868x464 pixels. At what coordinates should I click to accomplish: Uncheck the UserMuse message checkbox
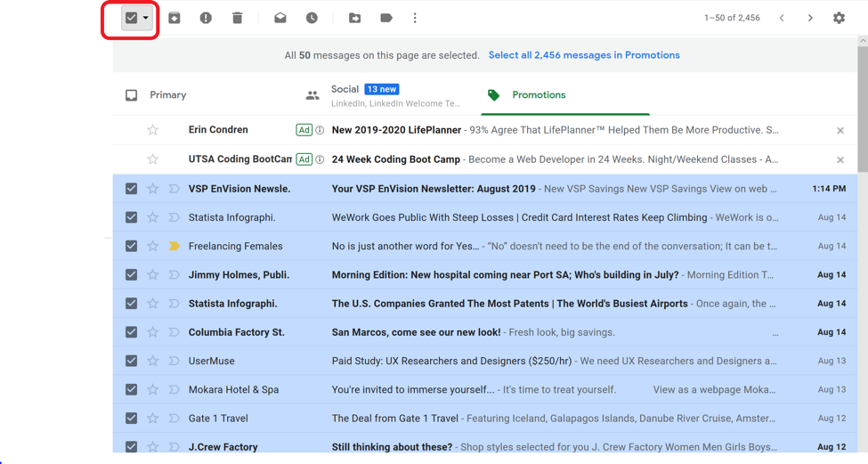pyautogui.click(x=132, y=361)
